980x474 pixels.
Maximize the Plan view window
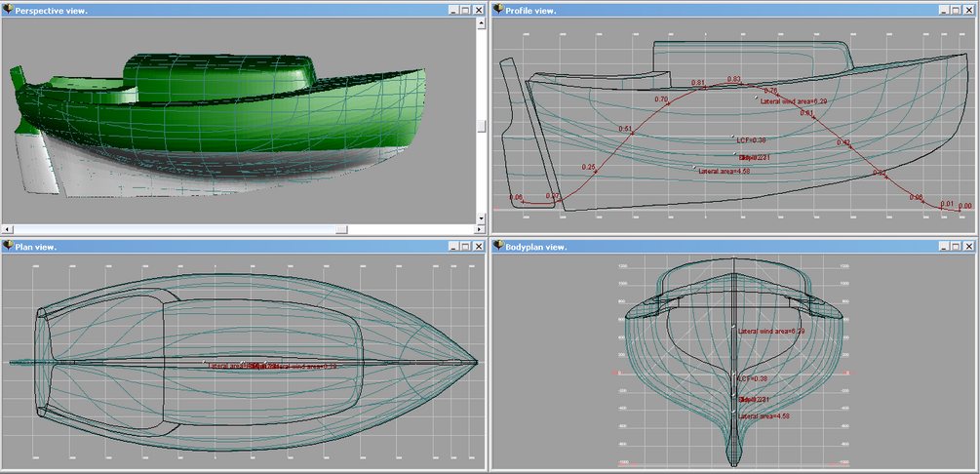coord(466,247)
